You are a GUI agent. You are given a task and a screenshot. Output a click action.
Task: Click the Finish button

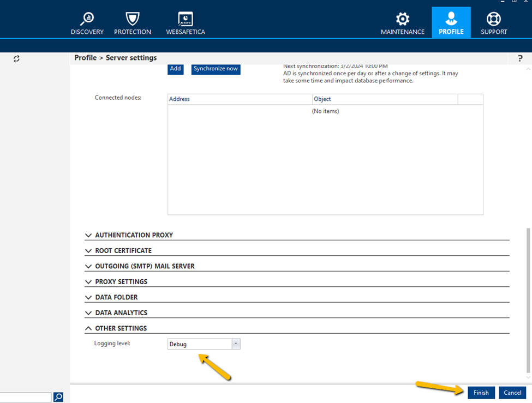(481, 393)
